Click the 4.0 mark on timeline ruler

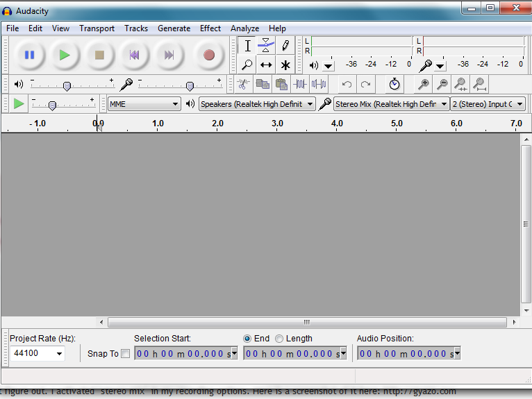[x=337, y=124]
